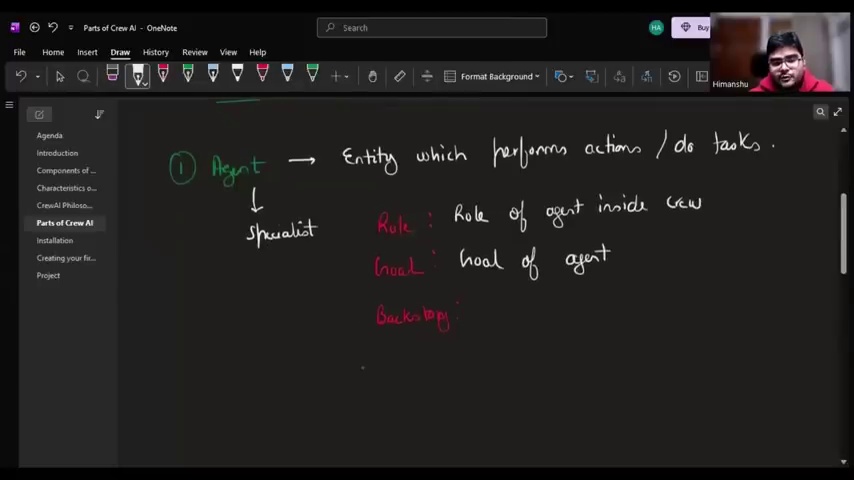This screenshot has width=854, height=480.
Task: Select the green highlighter pen at end
Action: coord(313,74)
